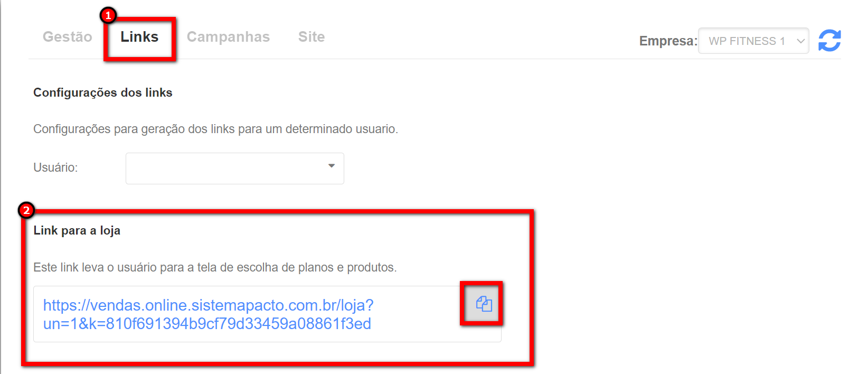This screenshot has height=374, width=868.
Task: Click the Empresa label text
Action: 668,41
